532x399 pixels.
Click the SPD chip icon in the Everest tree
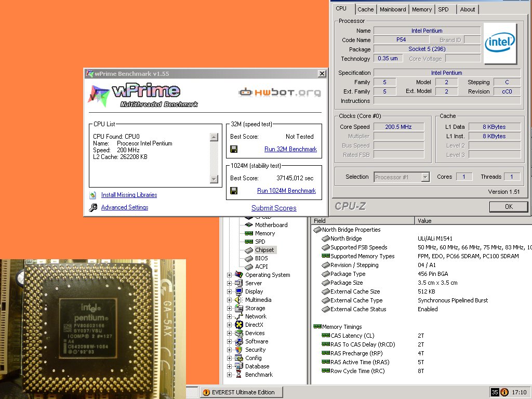click(x=249, y=242)
